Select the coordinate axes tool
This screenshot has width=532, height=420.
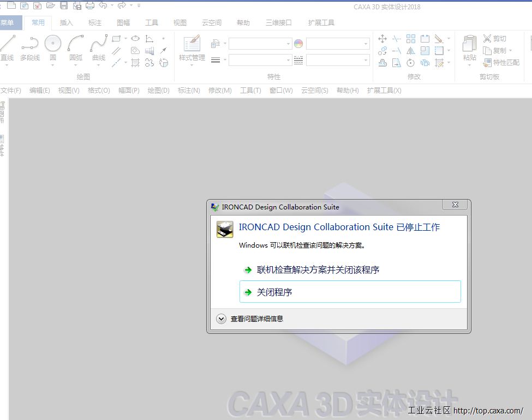click(x=150, y=39)
